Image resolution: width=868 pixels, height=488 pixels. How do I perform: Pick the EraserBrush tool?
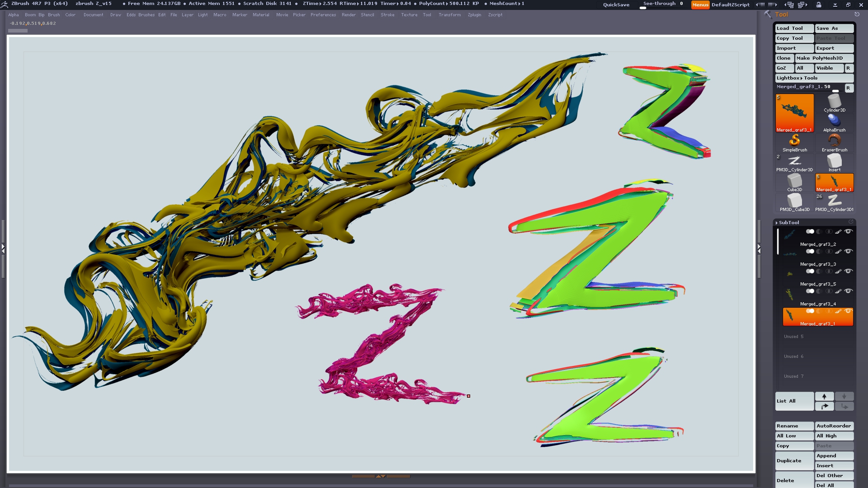click(x=834, y=142)
